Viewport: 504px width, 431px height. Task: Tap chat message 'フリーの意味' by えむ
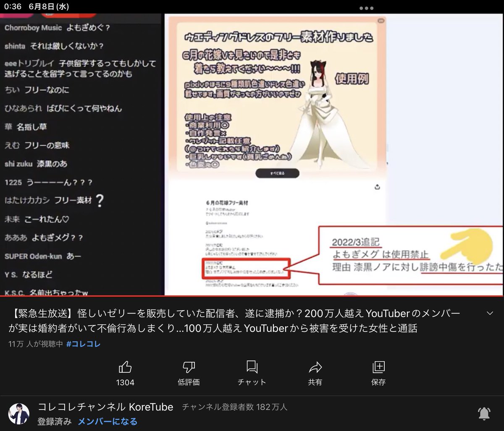(37, 145)
